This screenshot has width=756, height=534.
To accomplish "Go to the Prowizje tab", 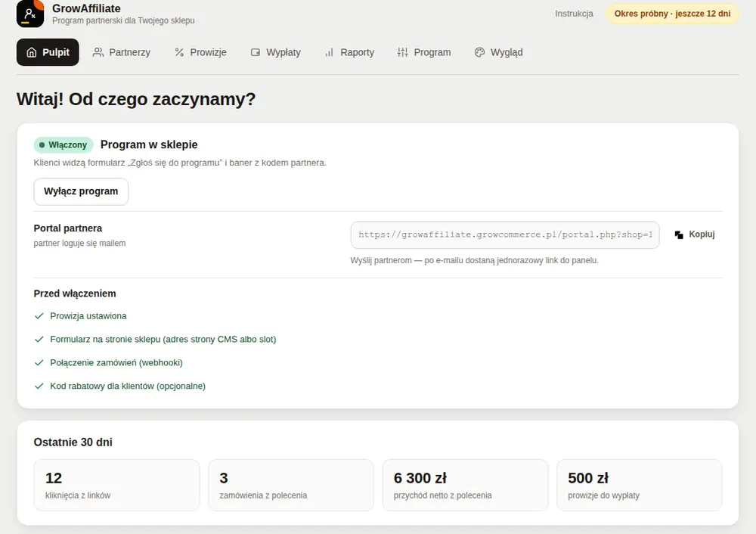I will click(x=200, y=52).
